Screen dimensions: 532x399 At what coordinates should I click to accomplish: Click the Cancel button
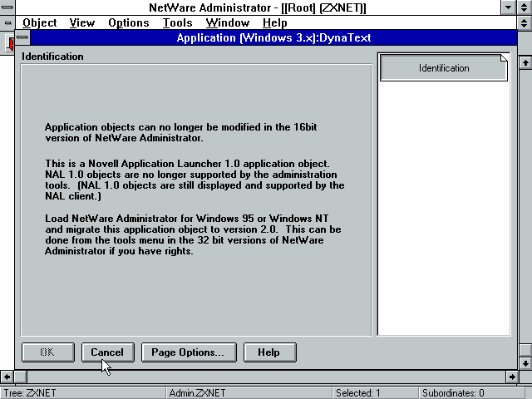coord(107,352)
